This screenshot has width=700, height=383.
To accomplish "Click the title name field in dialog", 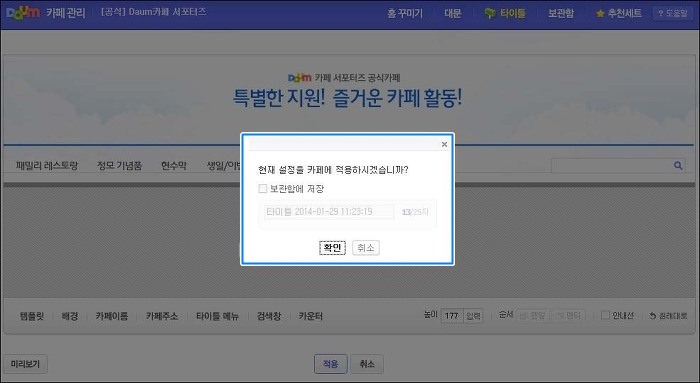I will point(329,212).
